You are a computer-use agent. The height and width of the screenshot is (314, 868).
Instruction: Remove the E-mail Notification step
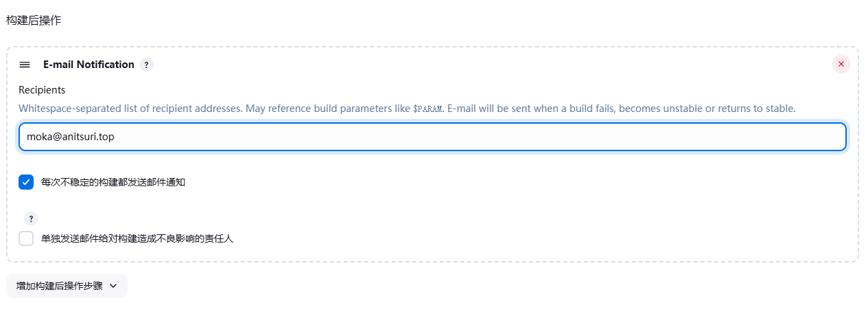841,64
